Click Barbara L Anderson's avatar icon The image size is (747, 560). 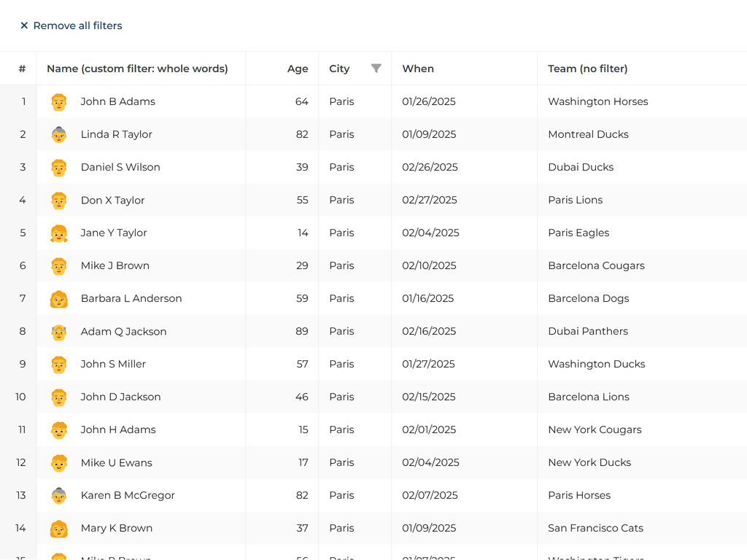(x=59, y=299)
